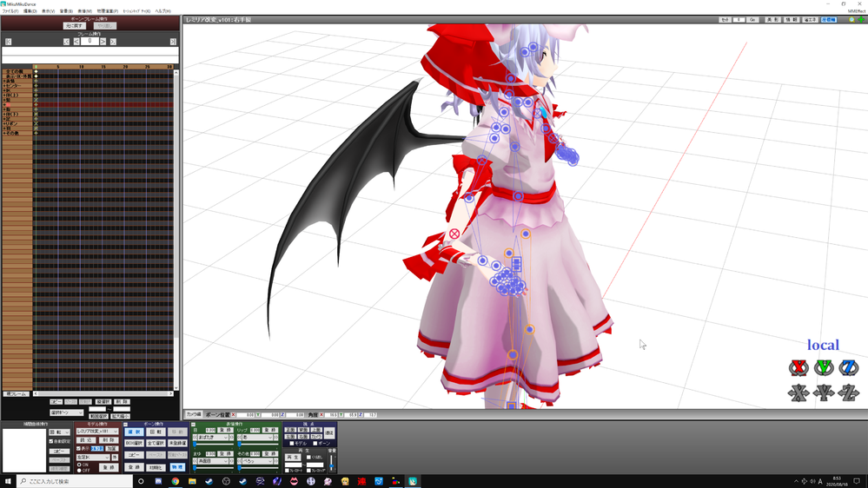Click the magnifier zoom icon in viewport header
Screen dimensions: 868x488
click(852, 20)
